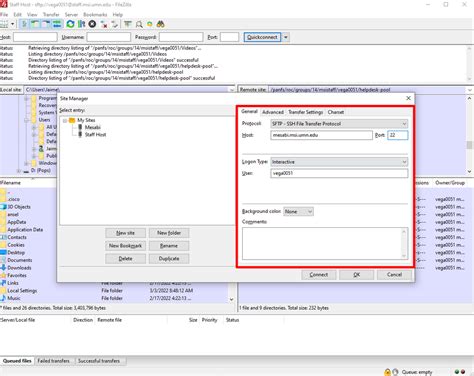Toggle transfer queue display icon
This screenshot has width=474, height=376.
(57, 24)
